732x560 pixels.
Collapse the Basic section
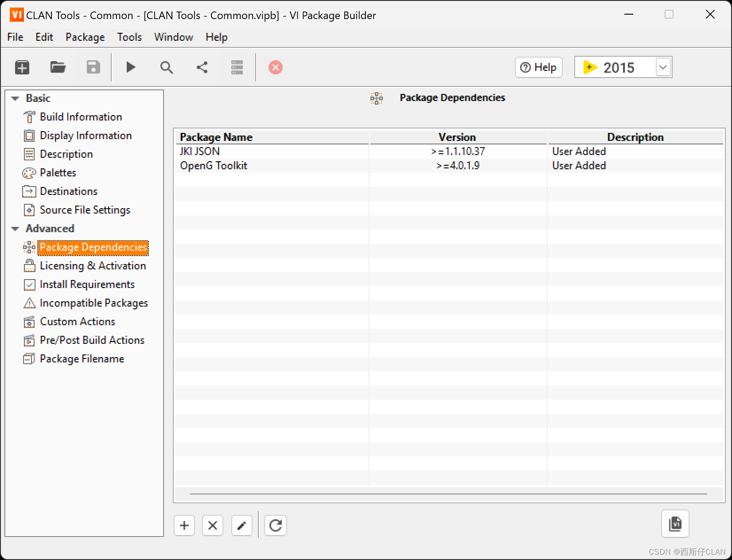point(15,98)
